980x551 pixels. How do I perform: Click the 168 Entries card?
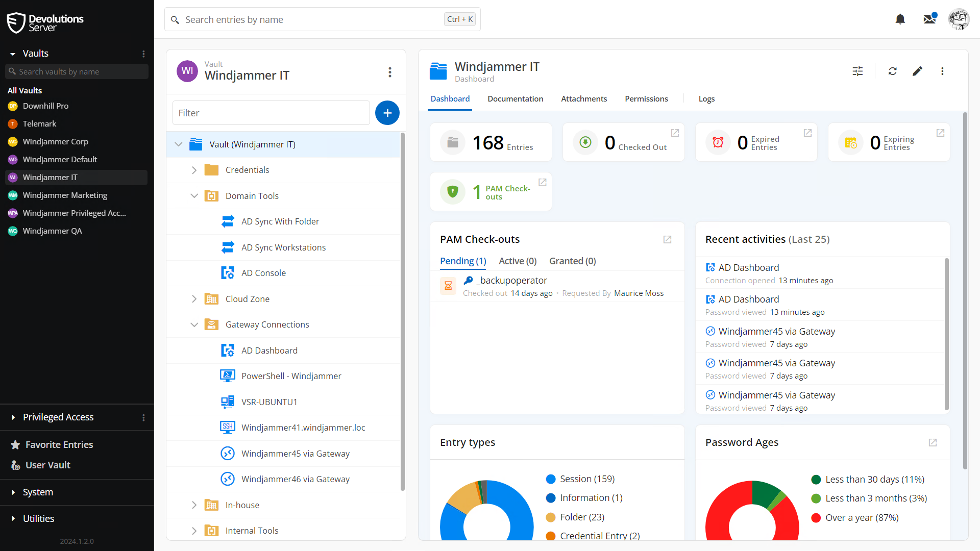coord(491,142)
